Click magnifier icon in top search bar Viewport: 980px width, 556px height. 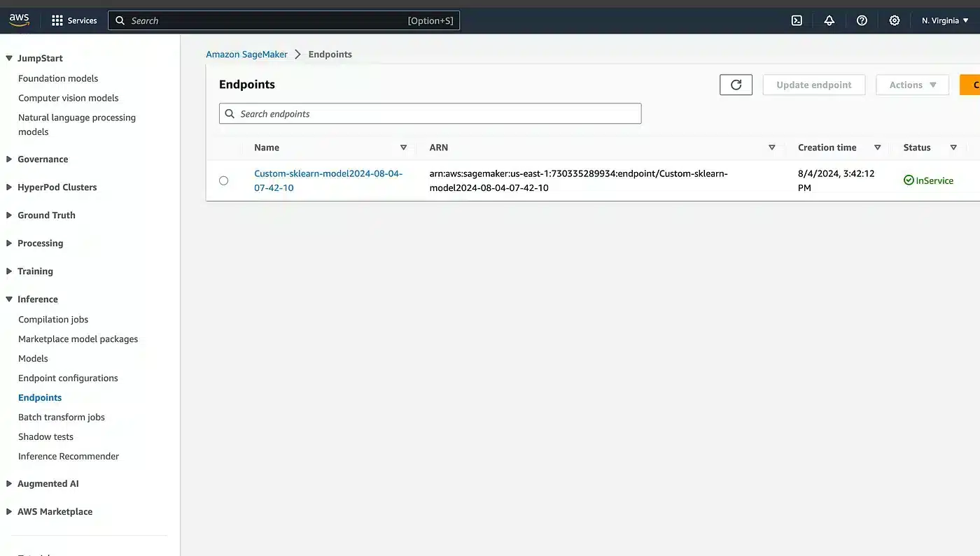click(x=120, y=20)
